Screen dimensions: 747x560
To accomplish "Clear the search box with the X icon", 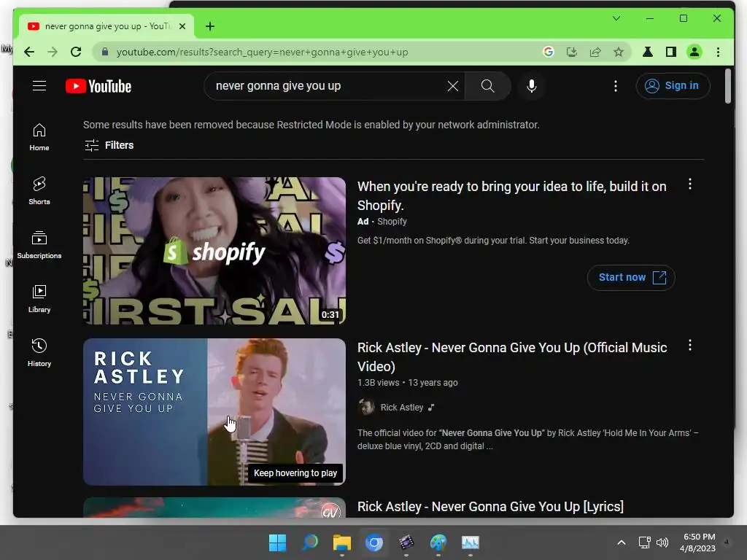I will tap(452, 86).
